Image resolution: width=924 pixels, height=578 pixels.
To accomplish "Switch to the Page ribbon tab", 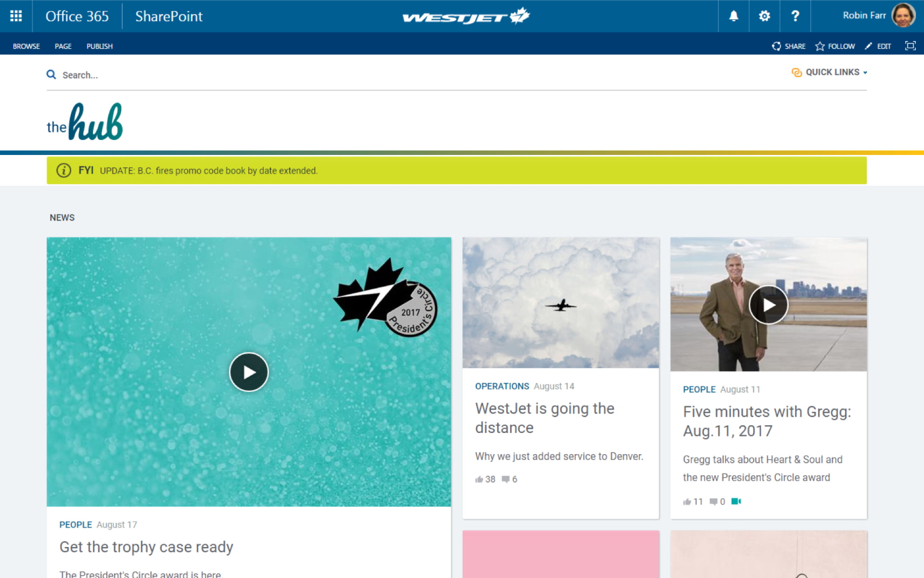I will pyautogui.click(x=63, y=46).
